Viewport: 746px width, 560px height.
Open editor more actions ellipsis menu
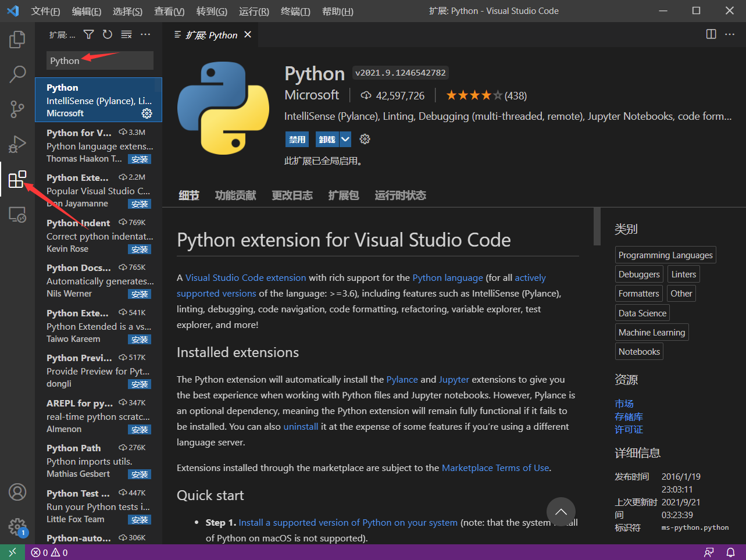click(x=730, y=34)
